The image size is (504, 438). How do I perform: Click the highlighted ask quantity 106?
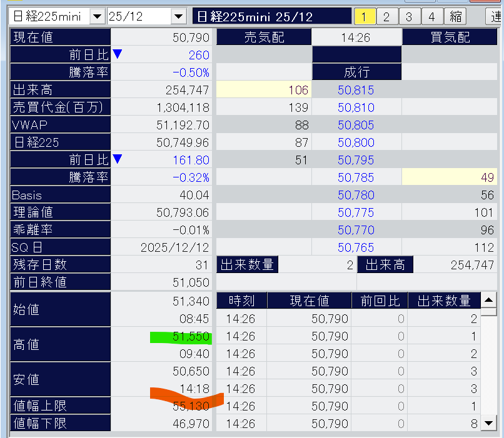pyautogui.click(x=263, y=90)
